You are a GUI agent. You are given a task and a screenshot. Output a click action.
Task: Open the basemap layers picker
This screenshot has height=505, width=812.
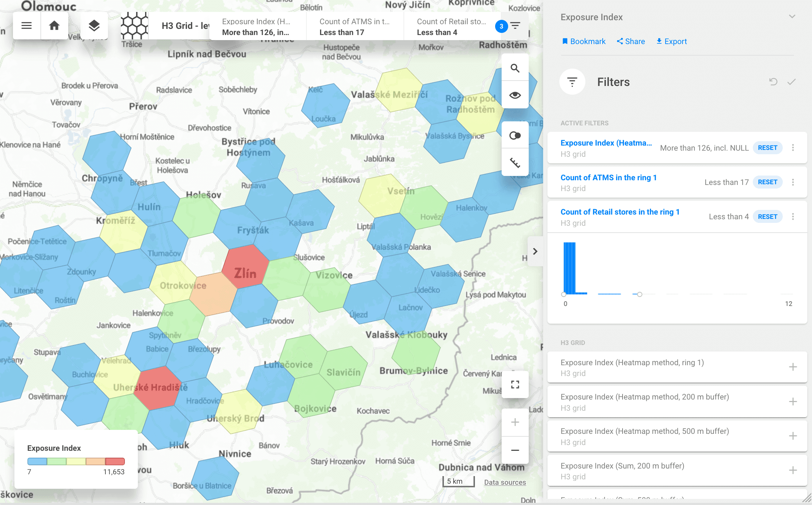(94, 25)
